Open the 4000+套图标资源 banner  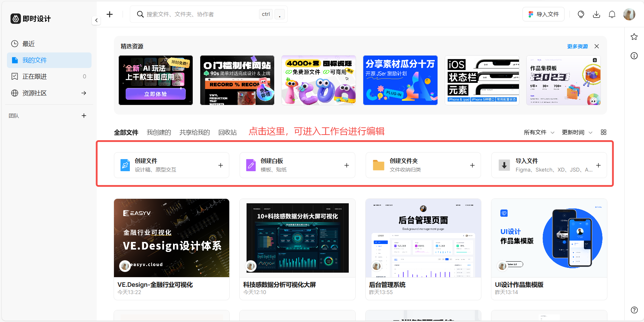(x=319, y=80)
